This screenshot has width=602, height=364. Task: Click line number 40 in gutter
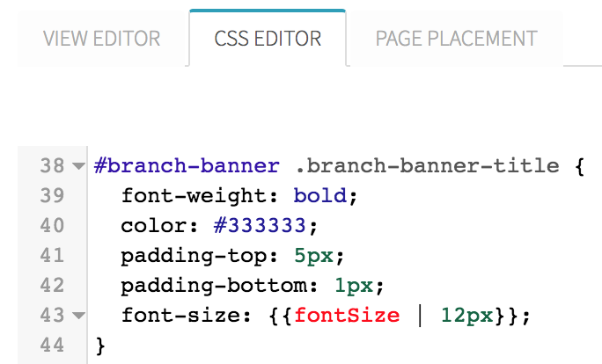click(x=52, y=226)
